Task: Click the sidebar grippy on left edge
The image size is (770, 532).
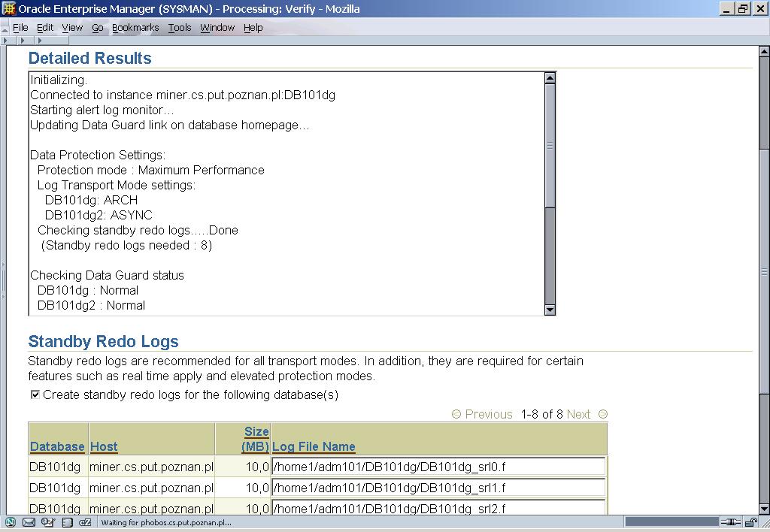Action: point(2,280)
